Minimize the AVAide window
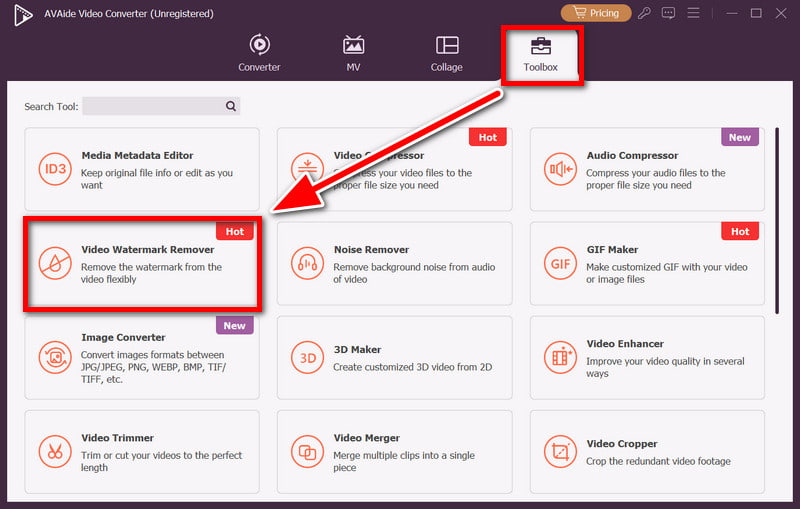Viewport: 800px width, 509px height. pos(732,13)
